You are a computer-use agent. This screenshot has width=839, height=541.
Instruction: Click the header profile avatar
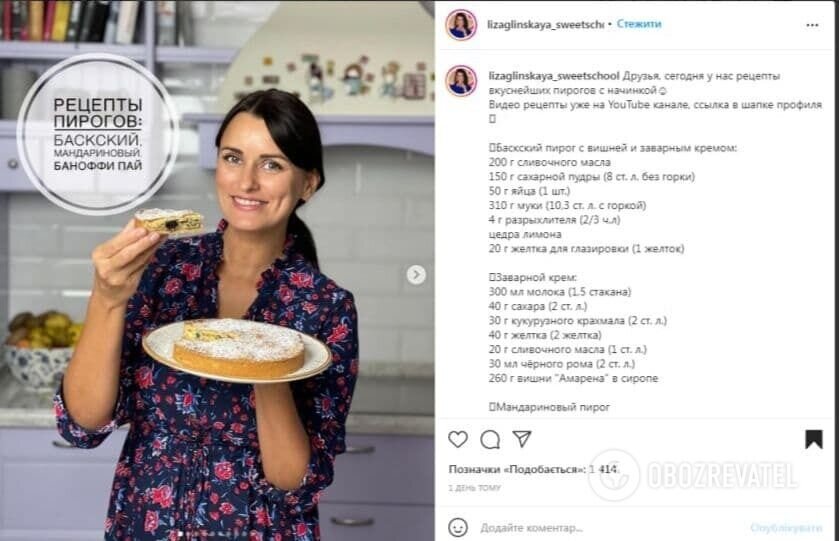coord(461,25)
